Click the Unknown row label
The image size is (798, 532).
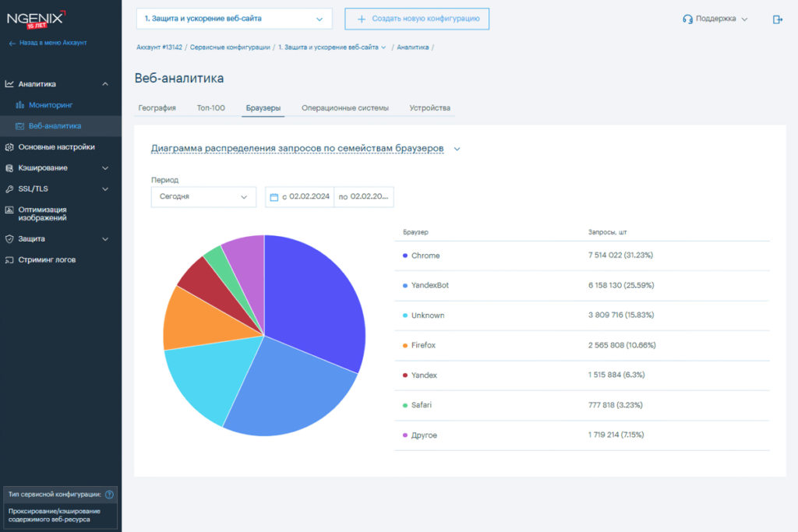(428, 315)
